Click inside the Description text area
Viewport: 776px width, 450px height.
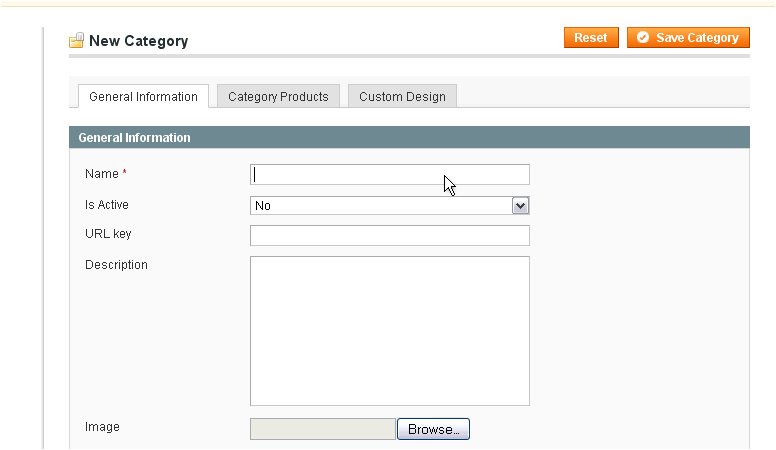point(390,331)
